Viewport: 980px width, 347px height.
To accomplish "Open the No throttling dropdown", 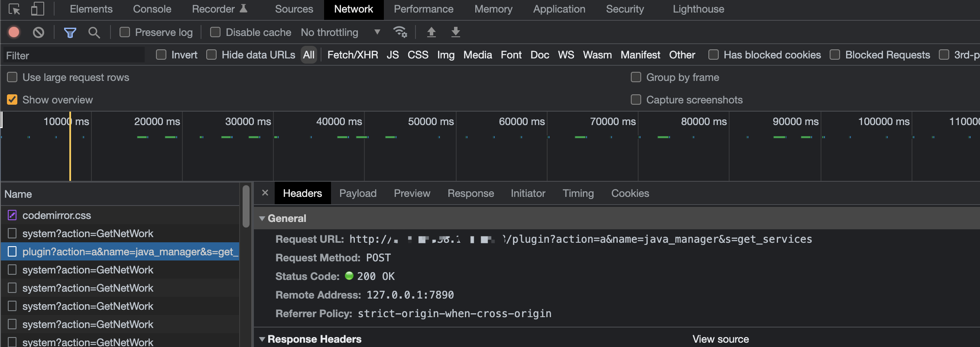I will (x=341, y=32).
